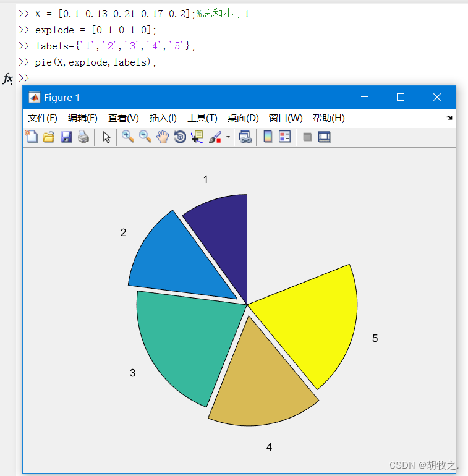Dock the figure with the corner arrow

pos(449,118)
